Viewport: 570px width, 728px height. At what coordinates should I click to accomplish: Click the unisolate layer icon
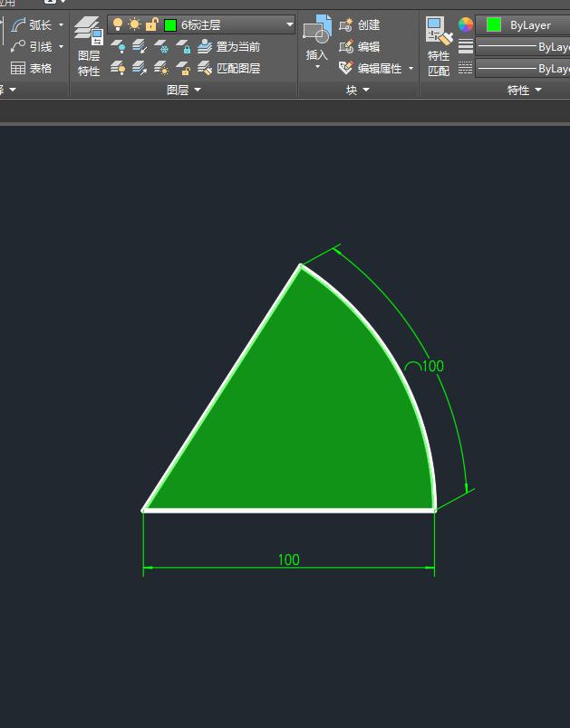coord(139,68)
